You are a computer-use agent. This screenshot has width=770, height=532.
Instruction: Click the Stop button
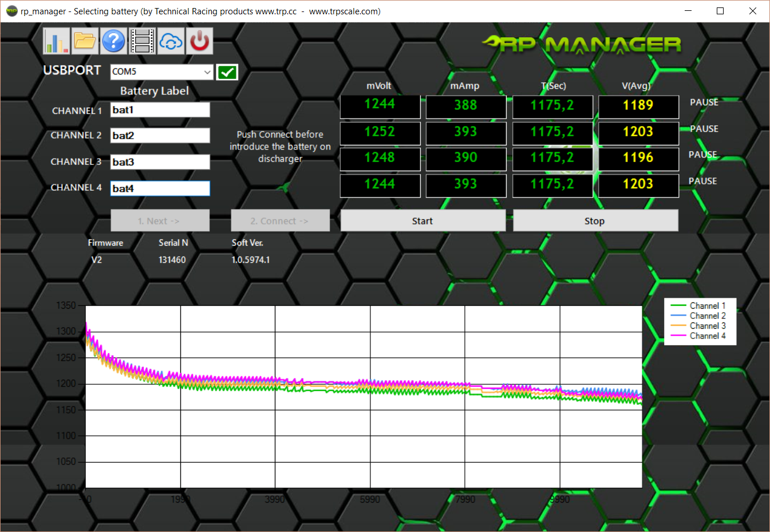pyautogui.click(x=595, y=220)
